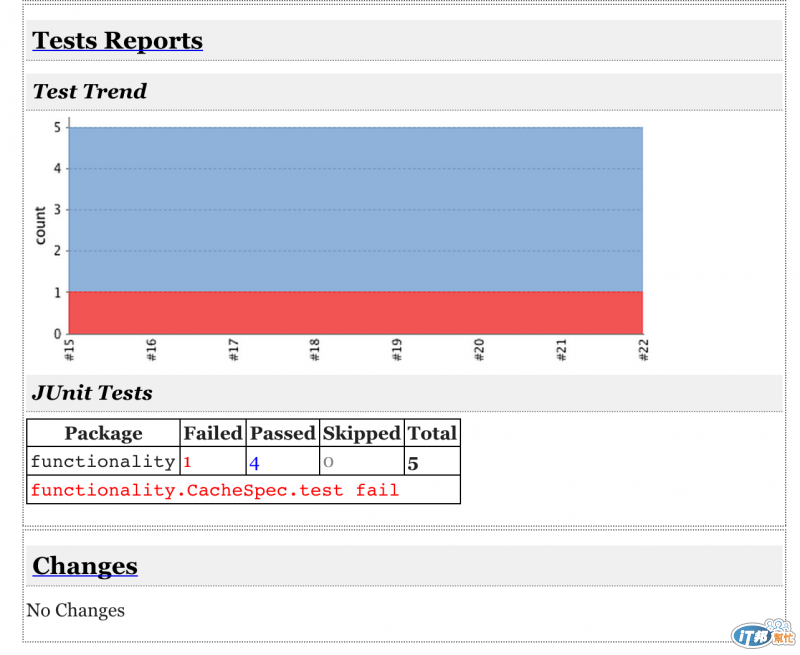Click the Failed column header
The image size is (800, 655).
pos(213,433)
